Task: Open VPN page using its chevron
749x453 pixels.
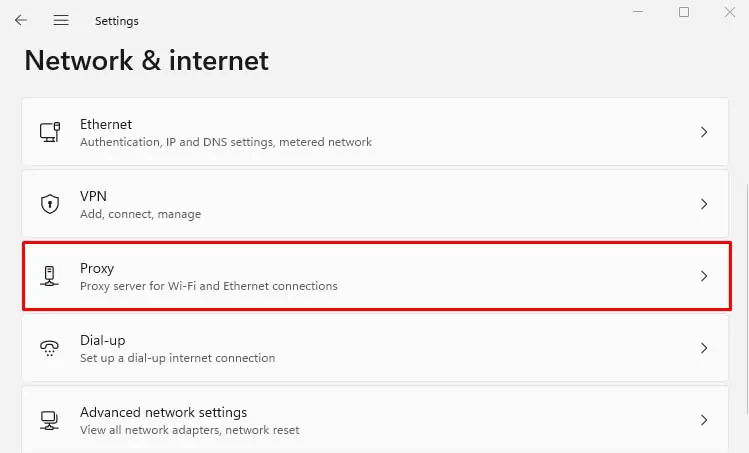Action: coord(704,204)
